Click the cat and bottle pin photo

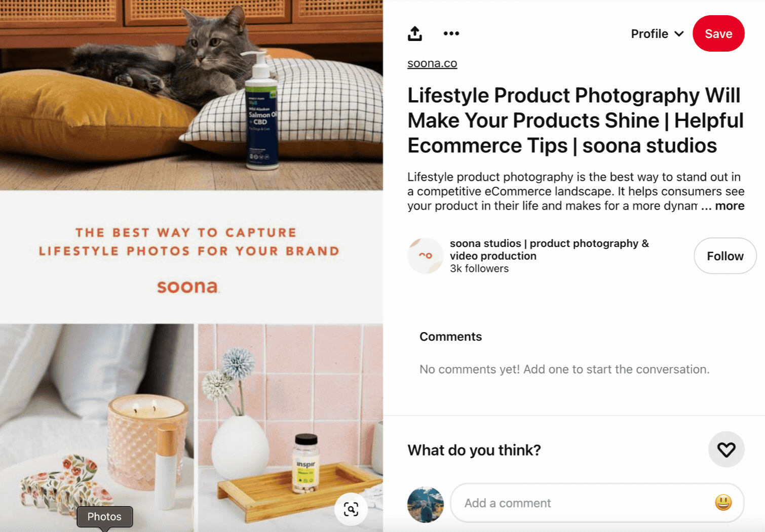192,95
